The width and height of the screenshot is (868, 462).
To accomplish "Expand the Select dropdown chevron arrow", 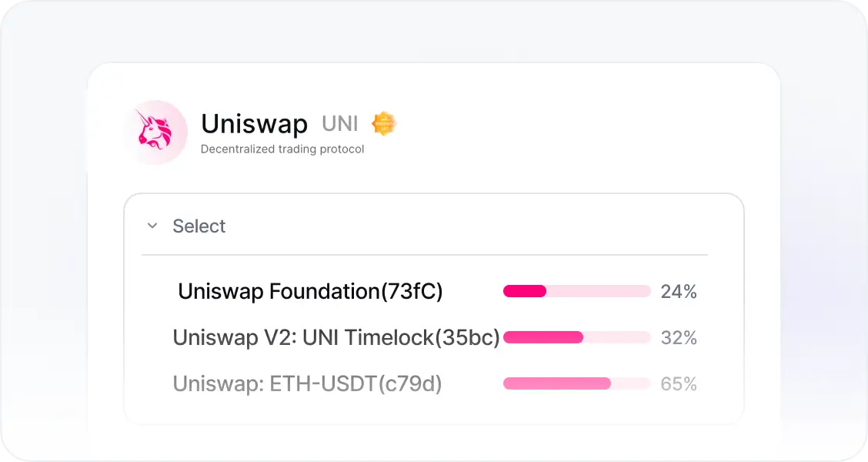I will (152, 226).
